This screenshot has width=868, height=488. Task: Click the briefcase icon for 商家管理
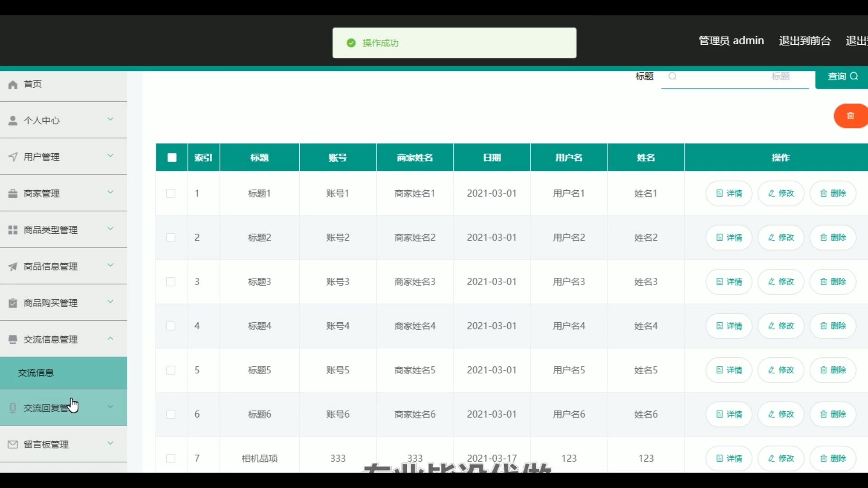point(13,193)
